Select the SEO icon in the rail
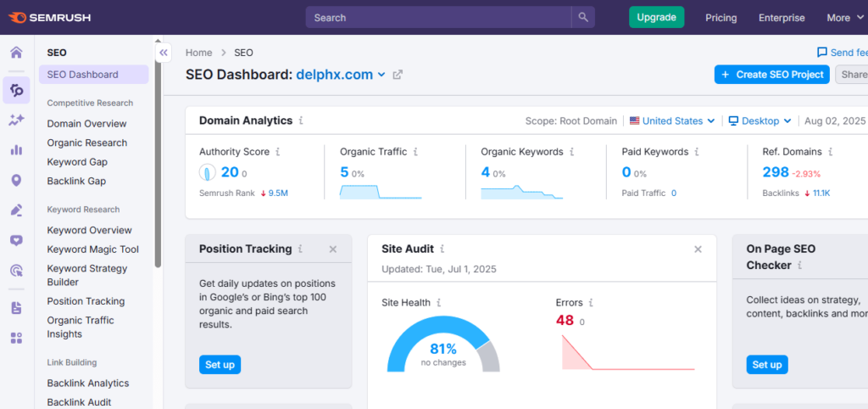The image size is (868, 409). 17,90
